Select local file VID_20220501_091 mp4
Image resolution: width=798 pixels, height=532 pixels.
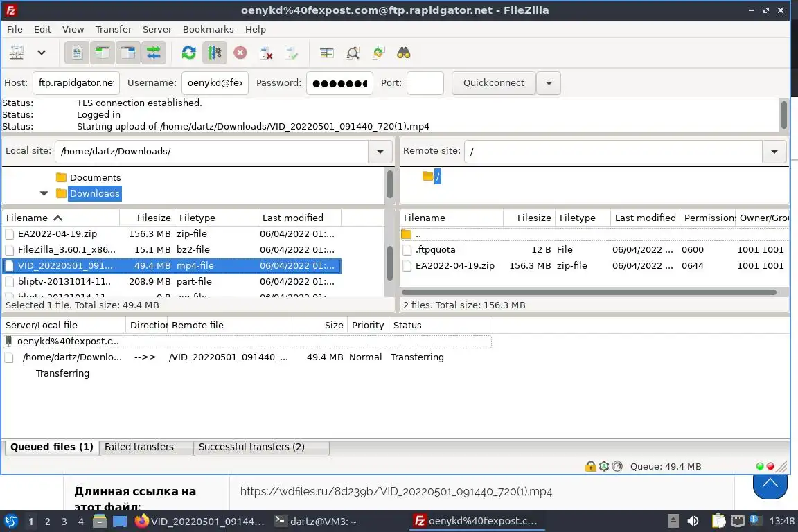click(x=172, y=266)
